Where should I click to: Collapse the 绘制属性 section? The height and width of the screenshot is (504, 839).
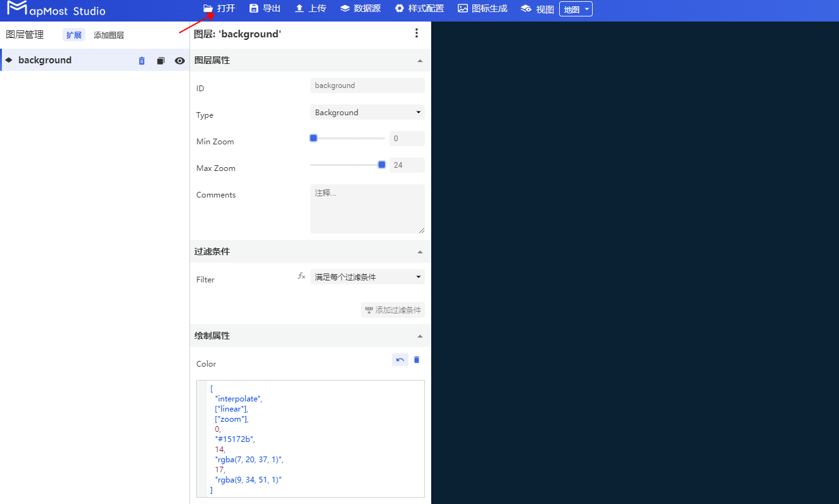[x=420, y=336]
